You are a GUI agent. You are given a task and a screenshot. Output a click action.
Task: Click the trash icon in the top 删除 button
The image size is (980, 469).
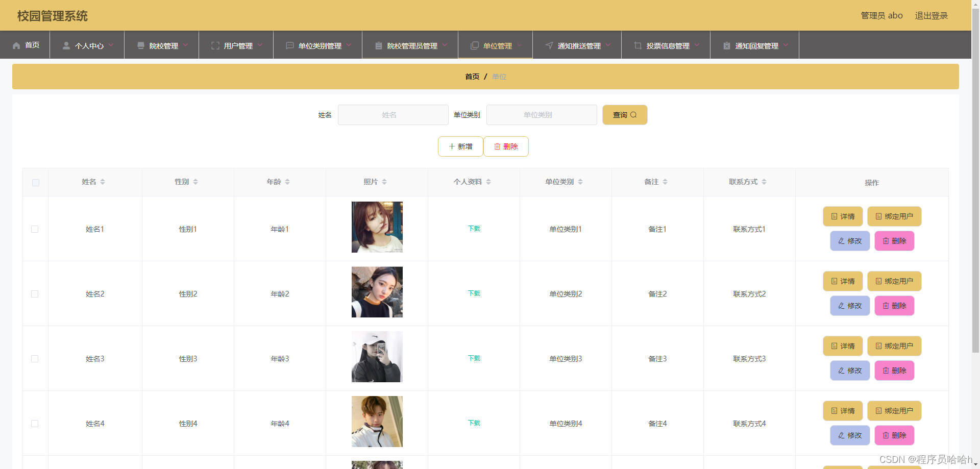pos(497,146)
